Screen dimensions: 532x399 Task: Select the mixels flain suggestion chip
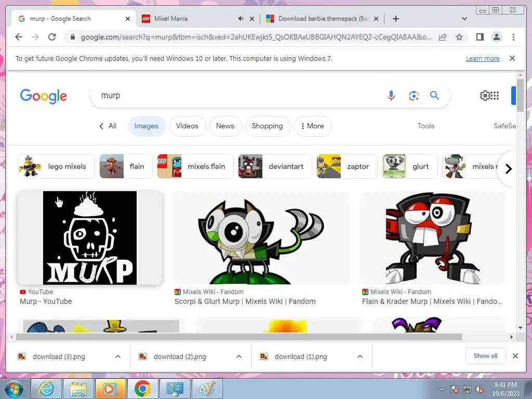coord(195,166)
